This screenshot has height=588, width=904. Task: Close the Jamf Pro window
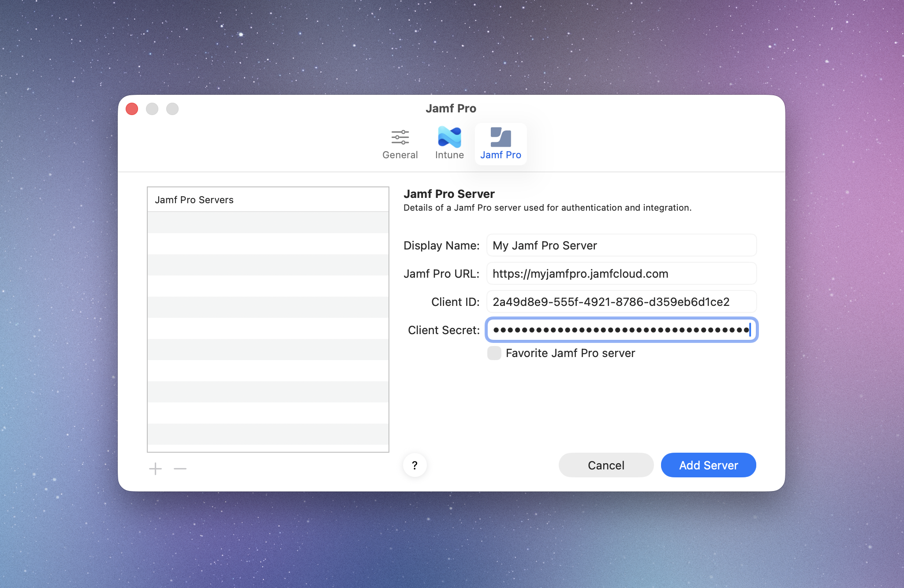pos(132,109)
